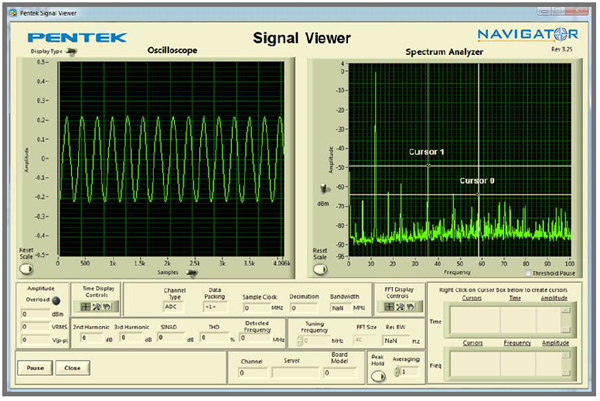Screen dimensions: 600x401
Task: Click the Spectrum Analyzer Reset Scale button
Action: 320,270
